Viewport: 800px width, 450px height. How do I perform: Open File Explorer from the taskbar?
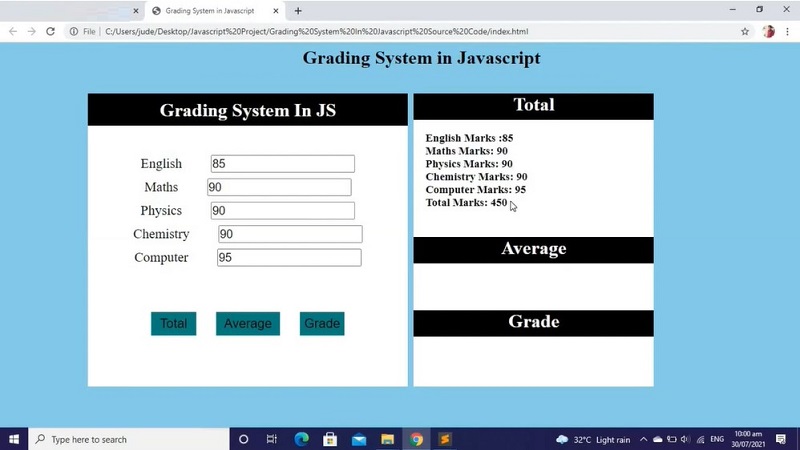coord(387,439)
